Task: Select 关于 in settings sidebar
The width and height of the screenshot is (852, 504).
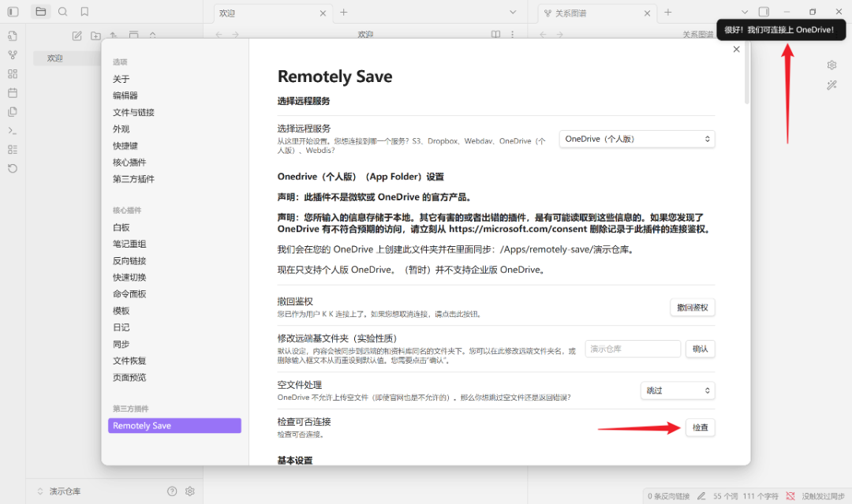Action: tap(121, 79)
